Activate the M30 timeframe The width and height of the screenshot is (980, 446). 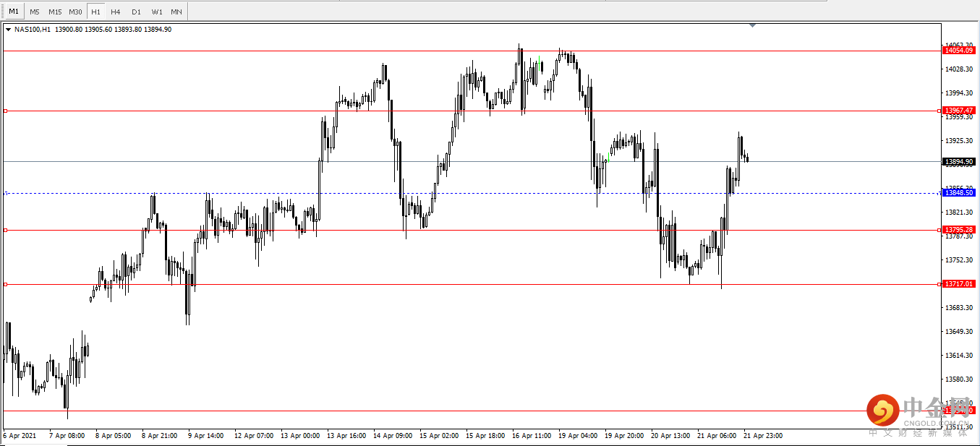pos(75,12)
